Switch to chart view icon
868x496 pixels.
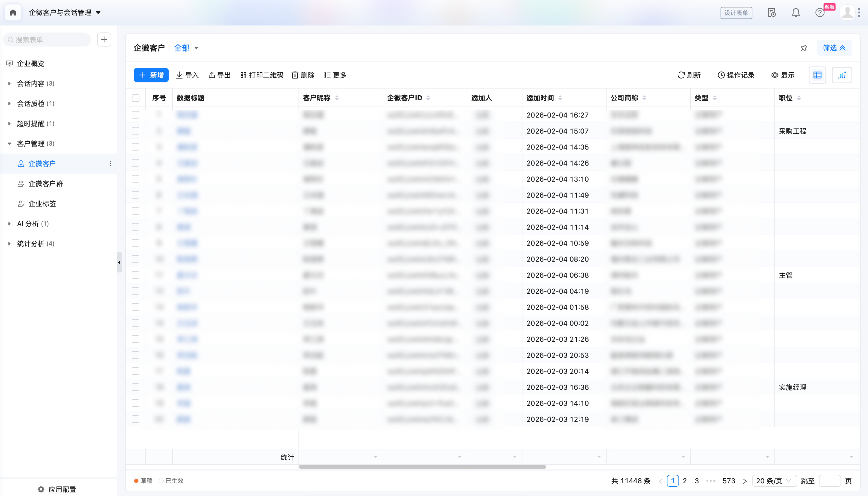(x=842, y=75)
